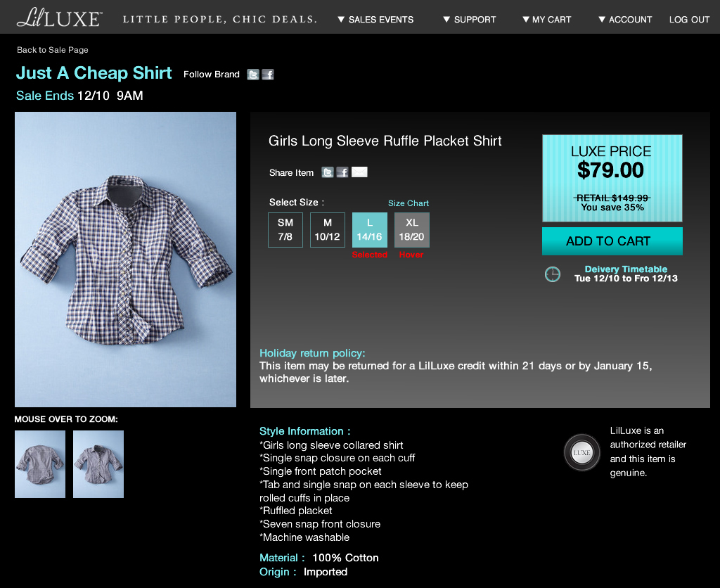This screenshot has height=588, width=720.
Task: Click the LUXE authorized retailer badge
Action: point(582,452)
